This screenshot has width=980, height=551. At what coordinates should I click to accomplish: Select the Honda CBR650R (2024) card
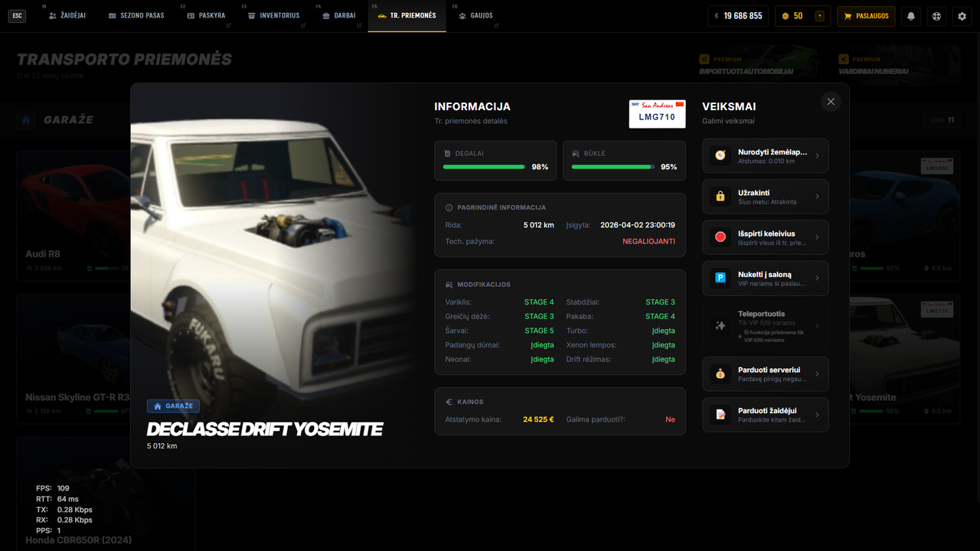(105, 494)
